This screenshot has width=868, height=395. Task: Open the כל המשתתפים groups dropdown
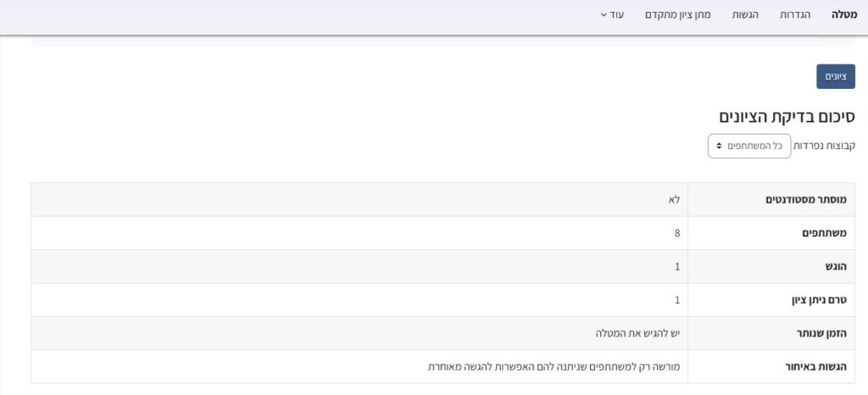click(x=749, y=146)
